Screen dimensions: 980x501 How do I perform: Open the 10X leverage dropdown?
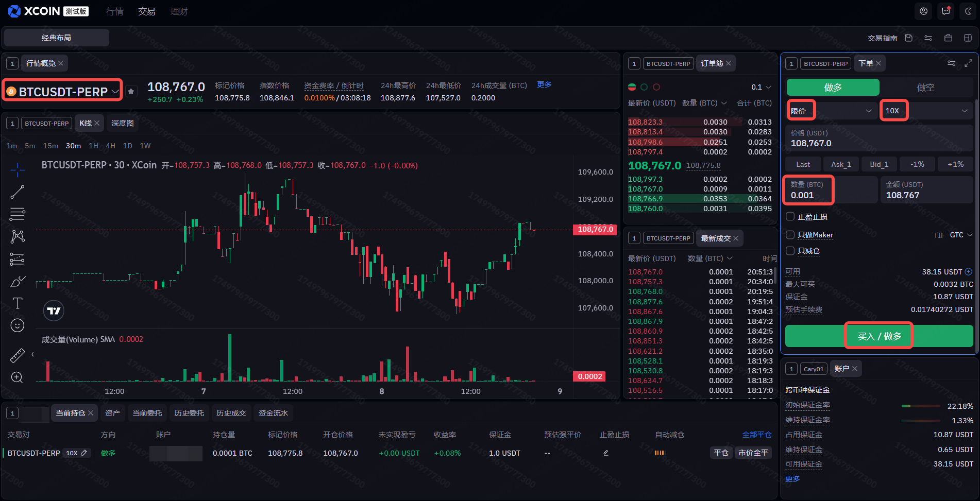click(926, 111)
